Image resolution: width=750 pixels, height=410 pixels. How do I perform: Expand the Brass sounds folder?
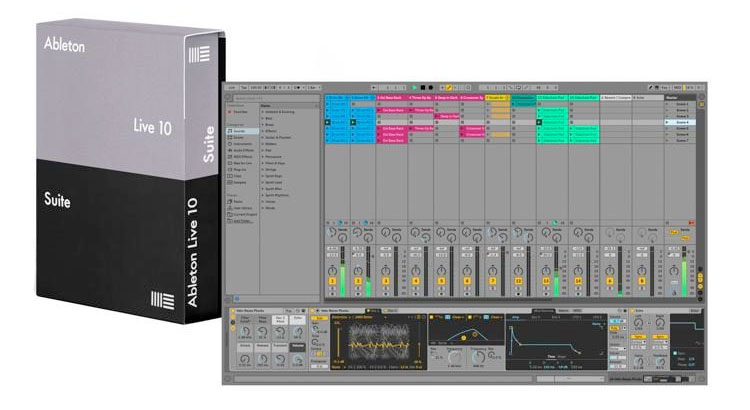(263, 124)
